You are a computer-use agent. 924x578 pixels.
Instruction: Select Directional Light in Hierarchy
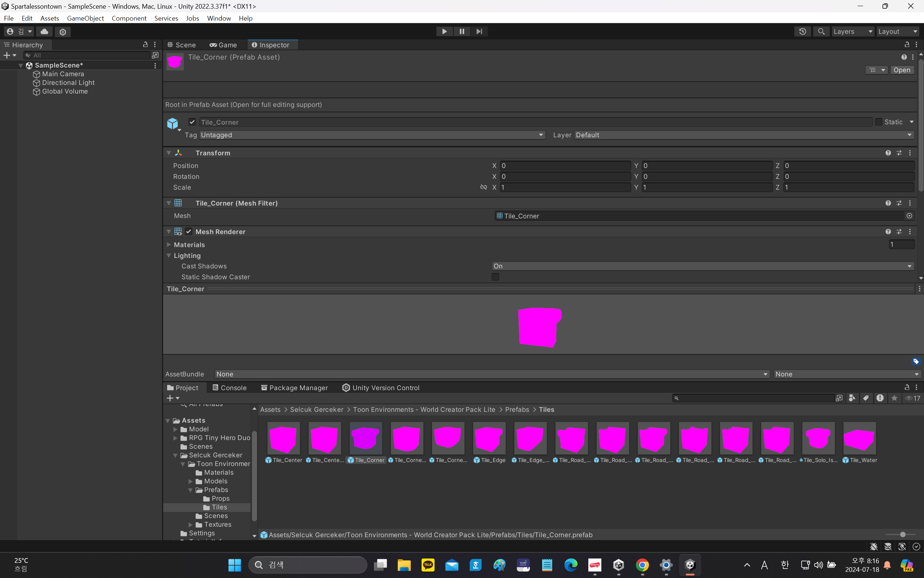click(x=68, y=83)
